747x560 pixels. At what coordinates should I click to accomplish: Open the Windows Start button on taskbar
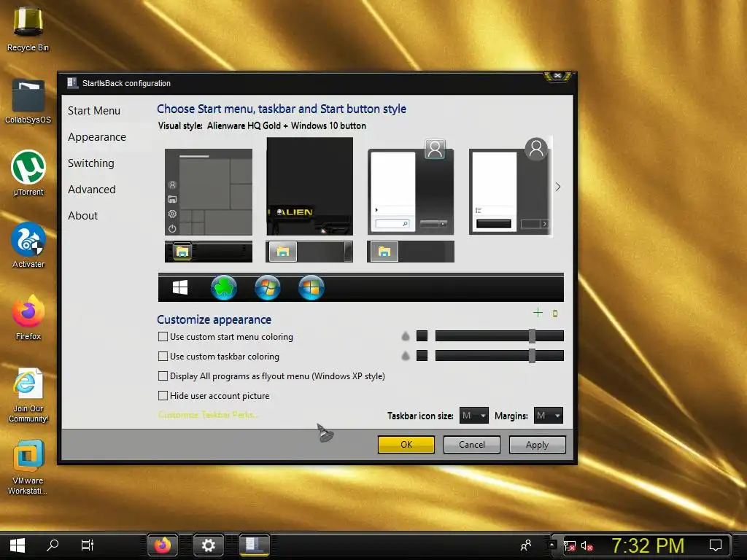18,545
